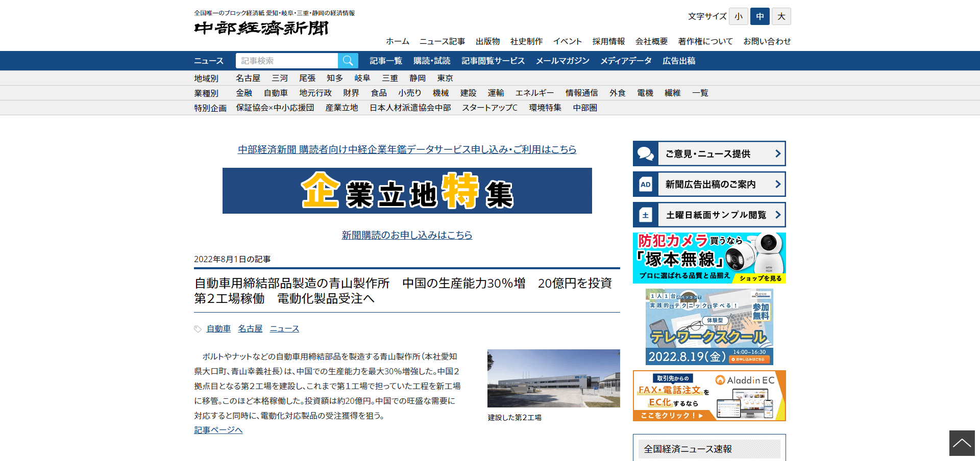Click chevron on ご意見・ニュース提供 panel
The image size is (980, 461).
777,153
